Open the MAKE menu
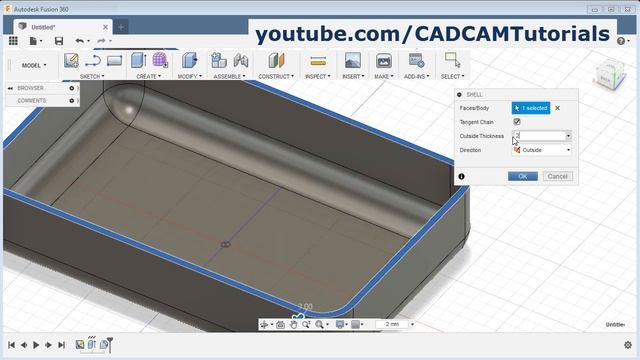 (x=384, y=76)
